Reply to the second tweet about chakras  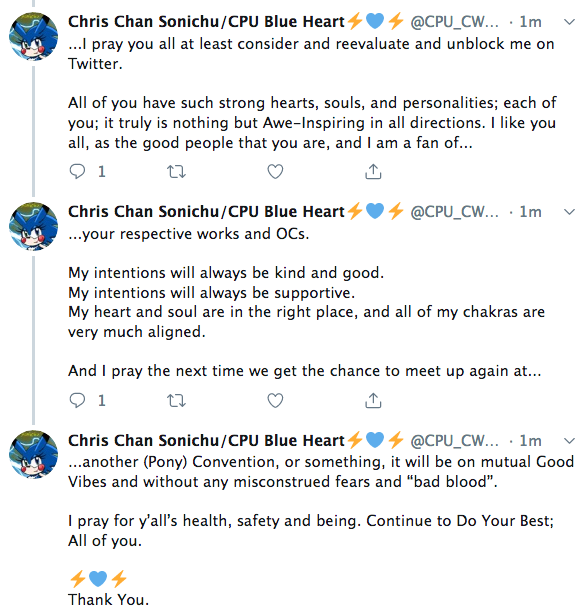77,400
